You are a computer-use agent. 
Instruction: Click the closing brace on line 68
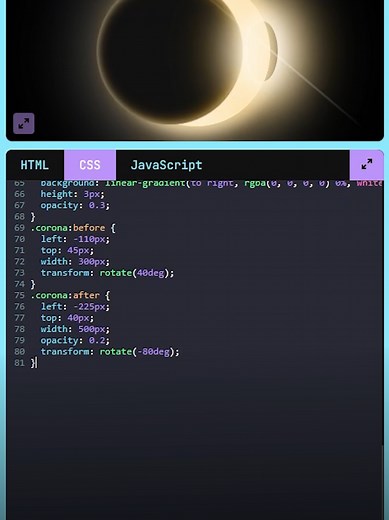click(x=33, y=217)
